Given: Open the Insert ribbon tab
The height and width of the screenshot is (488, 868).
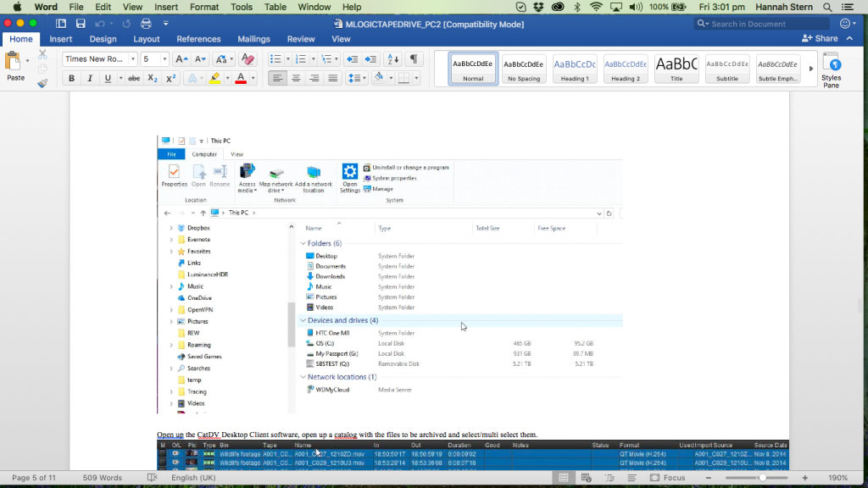Looking at the screenshot, I should (61, 39).
